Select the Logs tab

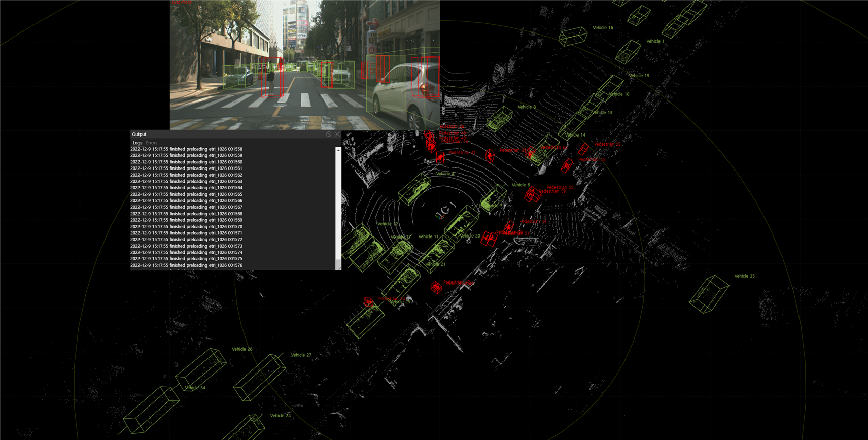[137, 143]
